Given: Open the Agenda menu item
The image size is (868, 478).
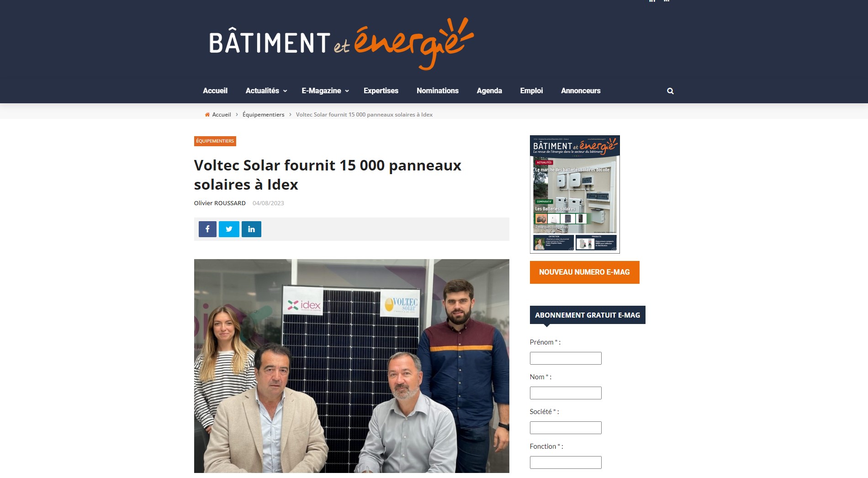Looking at the screenshot, I should [489, 90].
